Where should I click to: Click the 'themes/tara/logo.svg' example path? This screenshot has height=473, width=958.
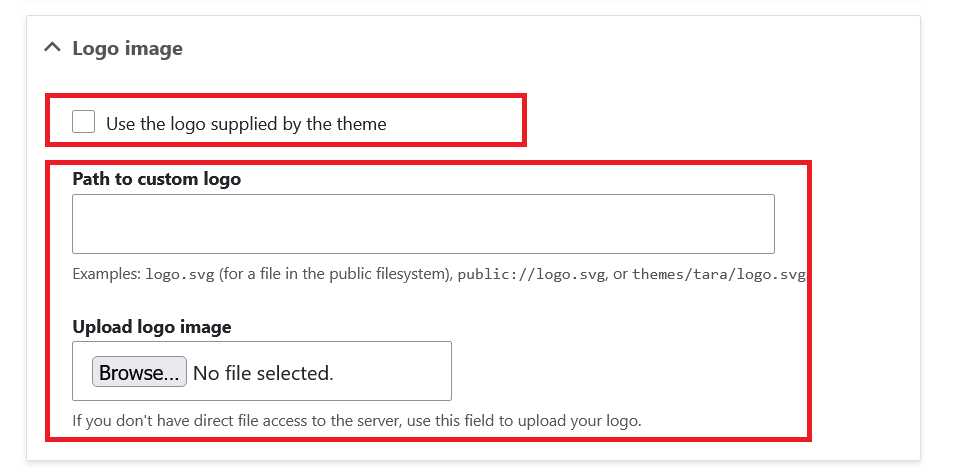pyautogui.click(x=718, y=274)
